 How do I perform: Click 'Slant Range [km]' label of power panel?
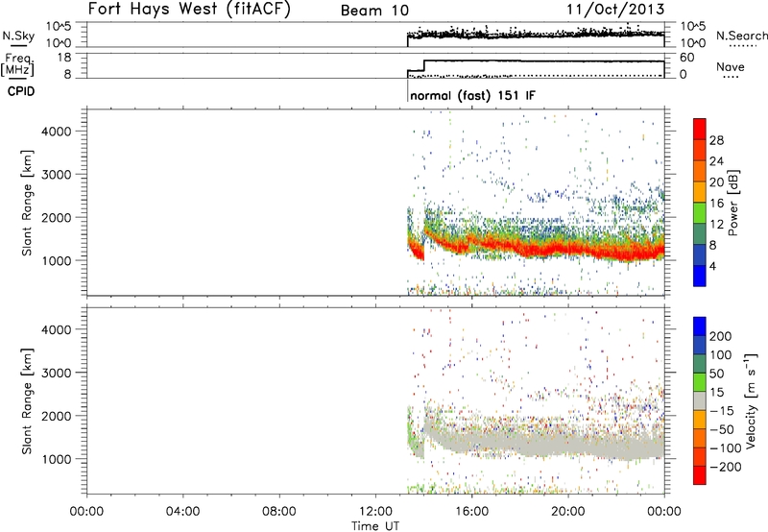click(x=27, y=203)
